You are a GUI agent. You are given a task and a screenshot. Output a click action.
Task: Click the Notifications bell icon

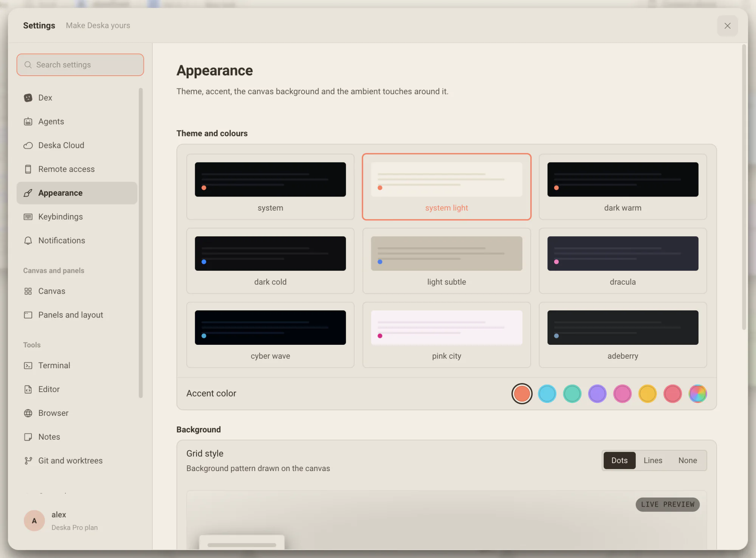point(28,241)
